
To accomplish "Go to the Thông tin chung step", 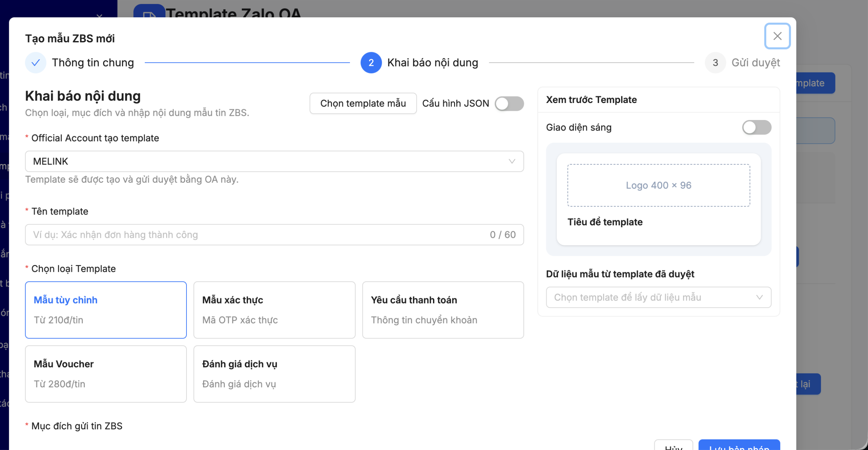I will tap(93, 63).
